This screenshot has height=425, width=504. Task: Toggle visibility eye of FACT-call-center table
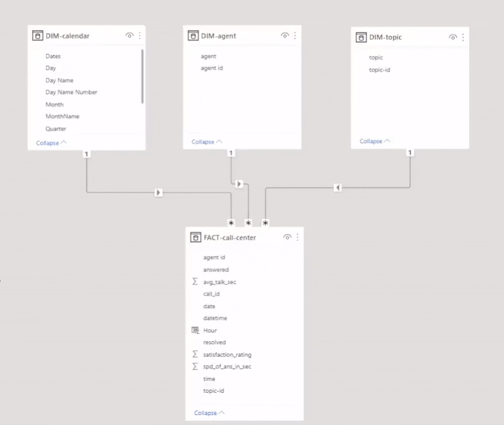pyautogui.click(x=287, y=237)
